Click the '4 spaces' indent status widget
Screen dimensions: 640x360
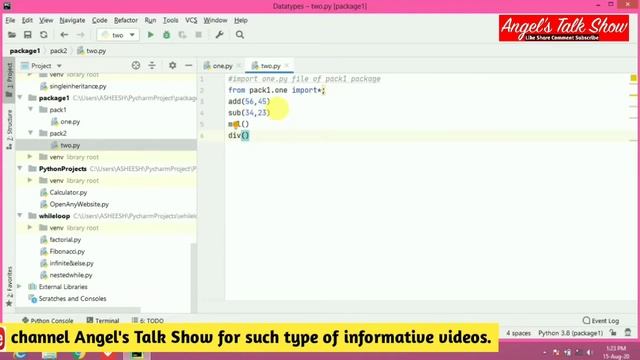[x=518, y=333]
